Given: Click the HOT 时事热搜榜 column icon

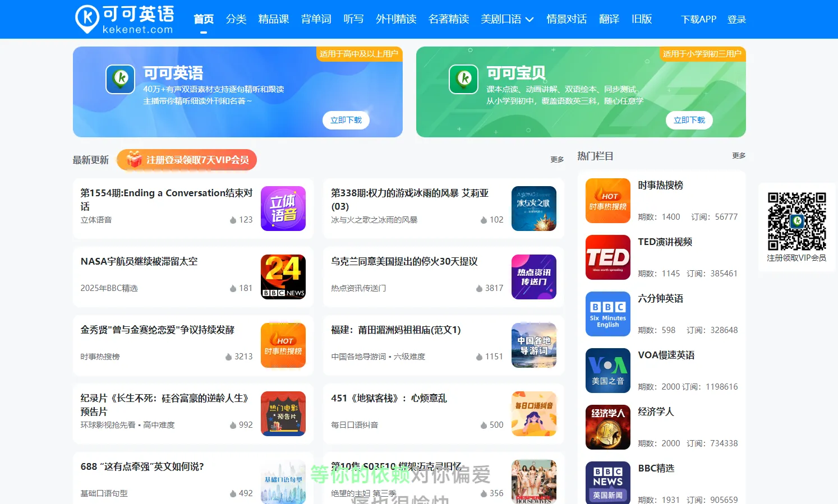Looking at the screenshot, I should (x=608, y=201).
